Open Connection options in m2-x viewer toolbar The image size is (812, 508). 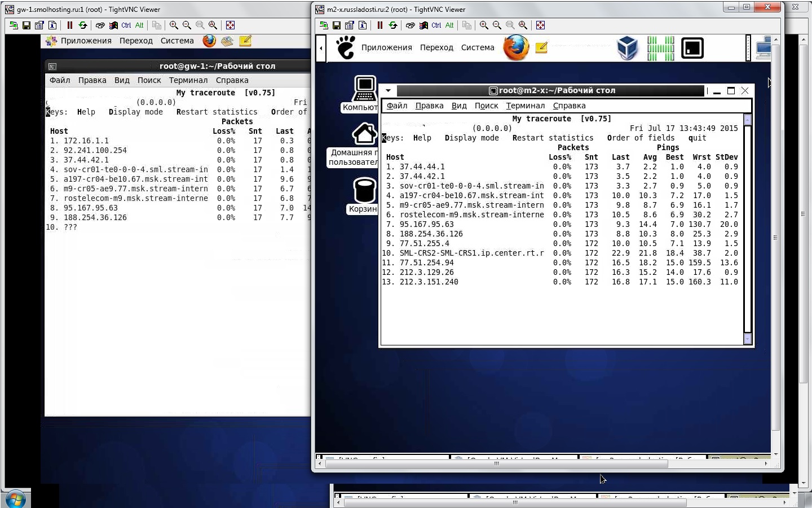(350, 25)
